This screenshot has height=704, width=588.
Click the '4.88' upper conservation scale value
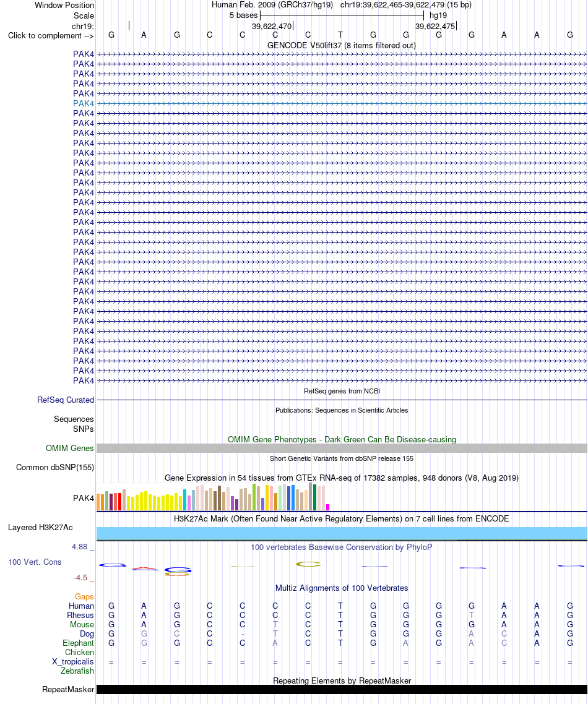(x=79, y=547)
